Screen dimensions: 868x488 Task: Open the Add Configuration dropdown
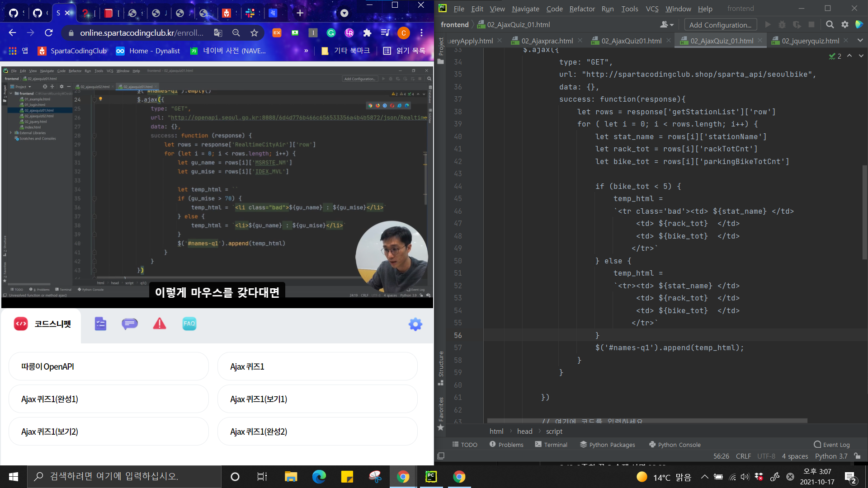[720, 25]
